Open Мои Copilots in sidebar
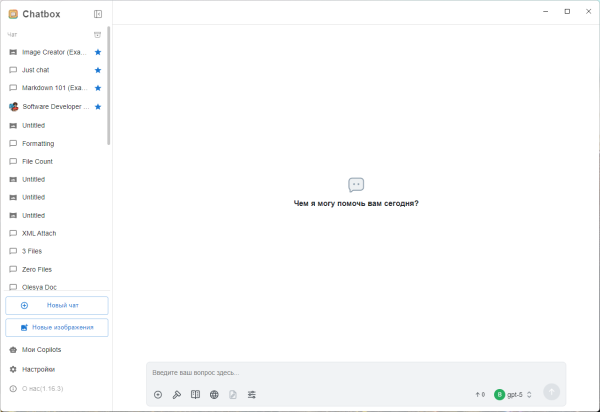600x412 pixels. [41, 350]
